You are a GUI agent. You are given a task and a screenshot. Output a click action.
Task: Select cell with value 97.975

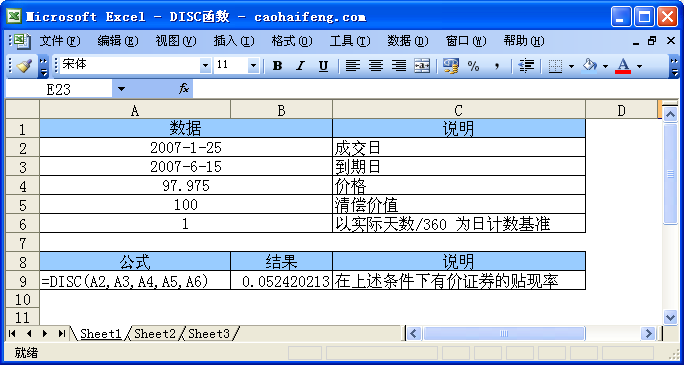pyautogui.click(x=186, y=186)
